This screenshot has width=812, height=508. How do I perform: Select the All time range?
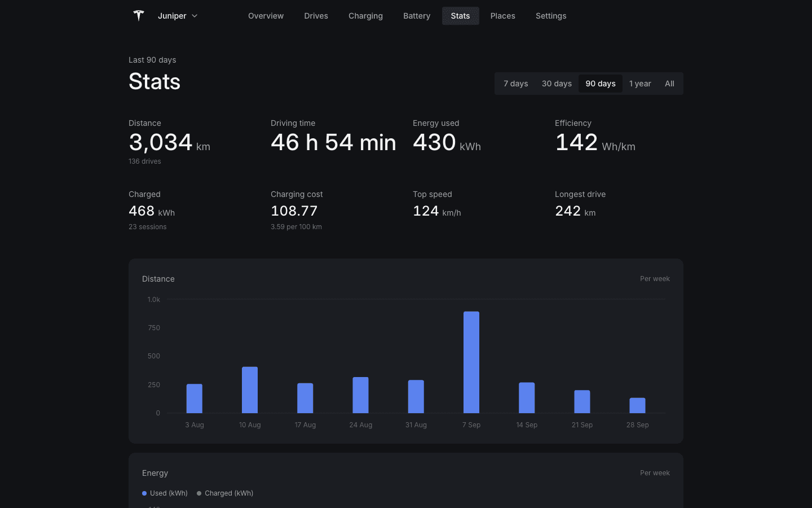(x=669, y=84)
